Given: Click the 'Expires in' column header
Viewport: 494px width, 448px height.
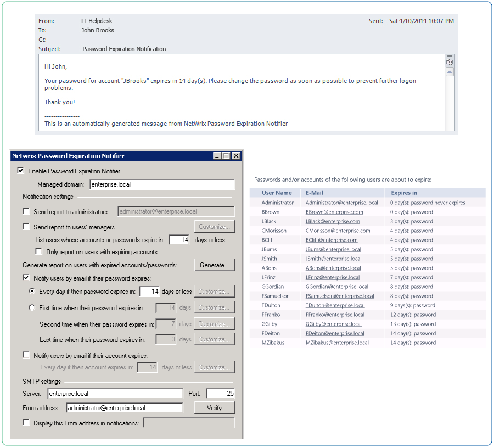Looking at the screenshot, I should pos(404,193).
